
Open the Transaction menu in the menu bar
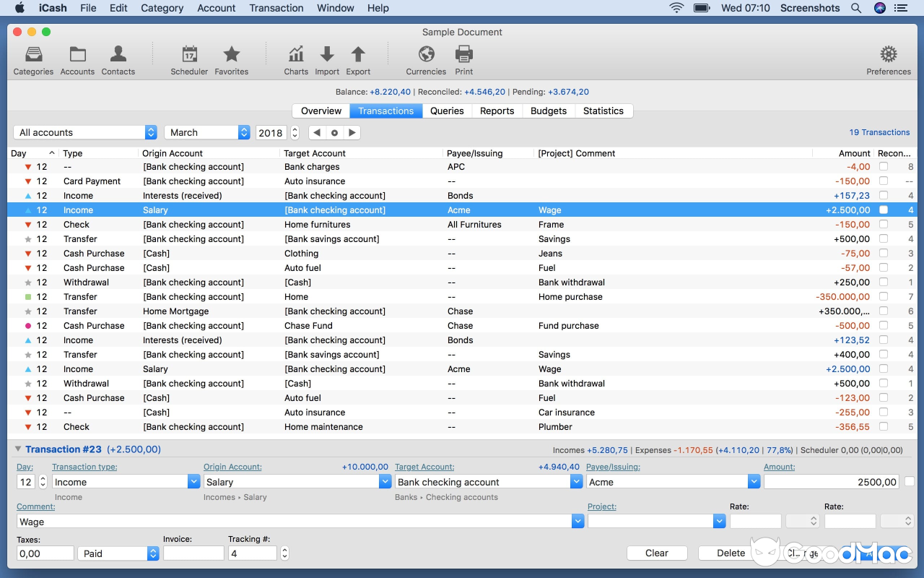(276, 8)
